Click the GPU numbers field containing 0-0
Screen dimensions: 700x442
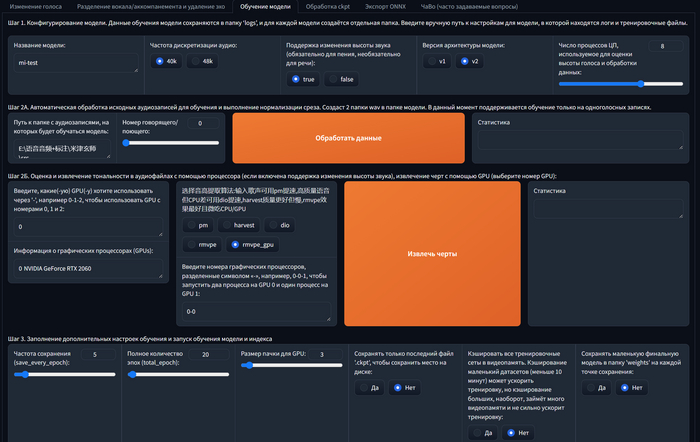[257, 312]
